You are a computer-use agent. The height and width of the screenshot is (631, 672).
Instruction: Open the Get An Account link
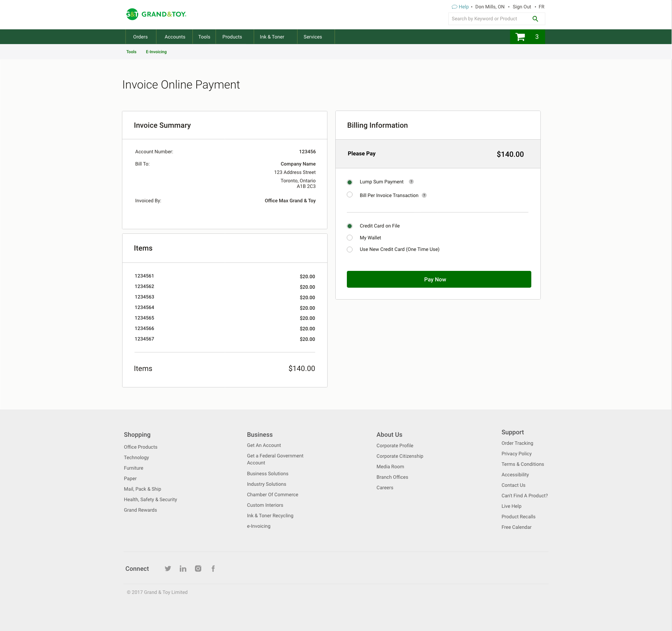264,445
